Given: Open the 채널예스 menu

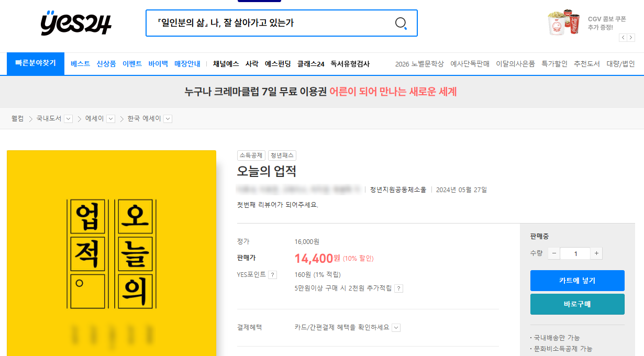Looking at the screenshot, I should point(226,64).
